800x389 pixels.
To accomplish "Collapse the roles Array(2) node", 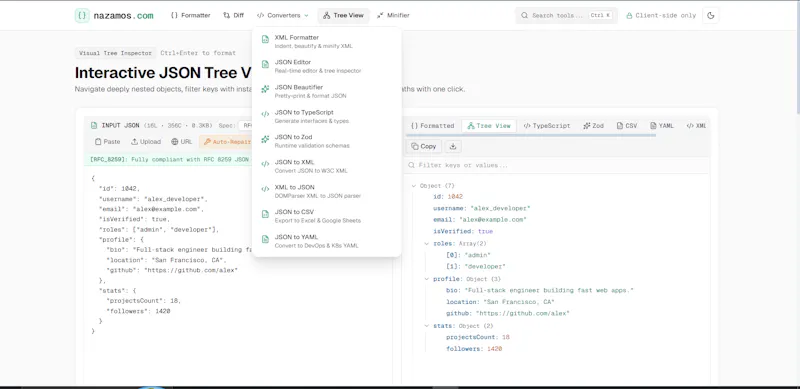I will click(427, 244).
